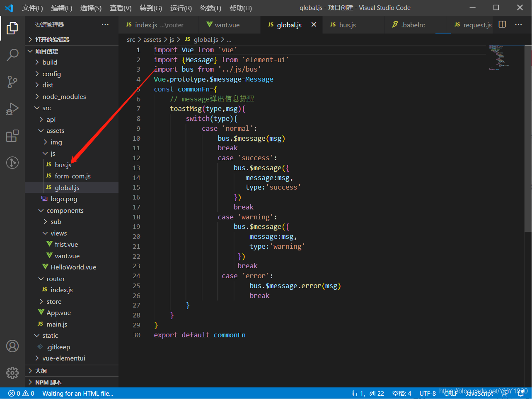Open the 终端(T) menu
Screen dimensions: 532x399
point(210,8)
